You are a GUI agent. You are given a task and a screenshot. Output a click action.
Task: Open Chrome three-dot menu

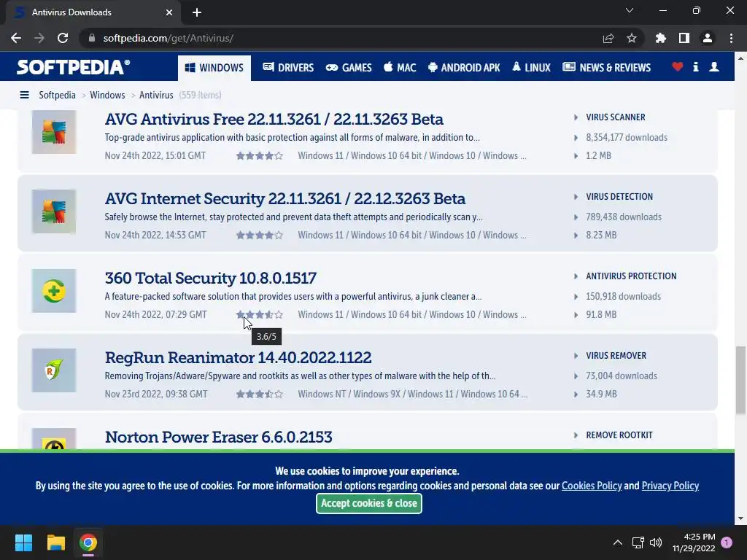pos(731,38)
